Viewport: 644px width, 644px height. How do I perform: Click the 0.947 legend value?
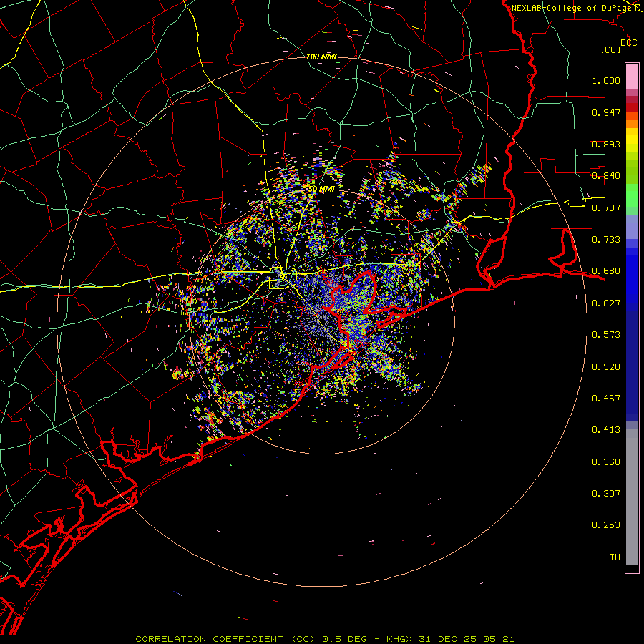point(606,112)
